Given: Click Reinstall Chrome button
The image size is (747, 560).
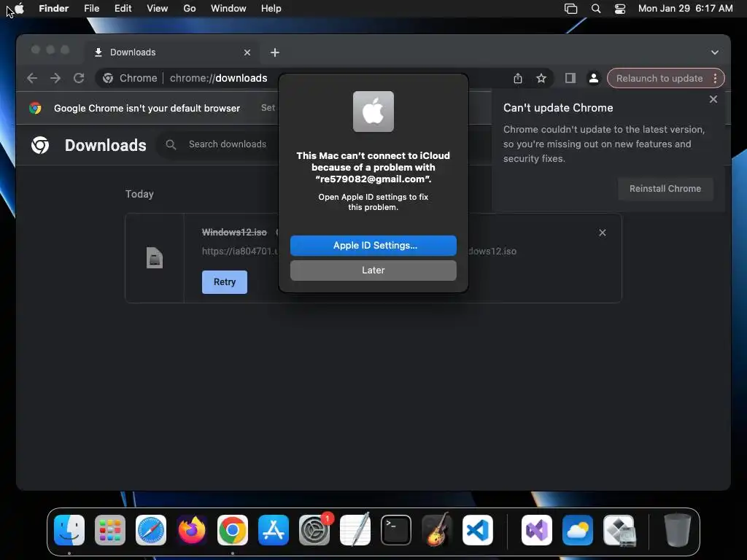Looking at the screenshot, I should coord(665,189).
